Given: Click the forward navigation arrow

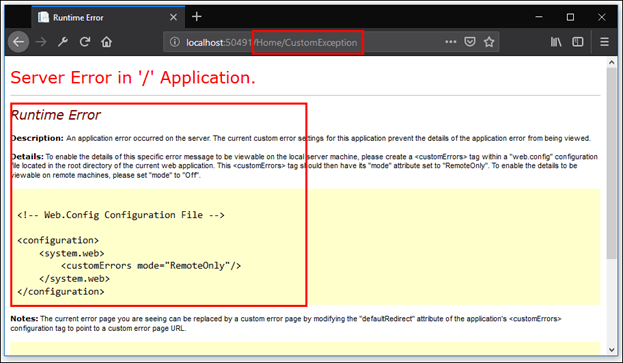Looking at the screenshot, I should click(41, 42).
